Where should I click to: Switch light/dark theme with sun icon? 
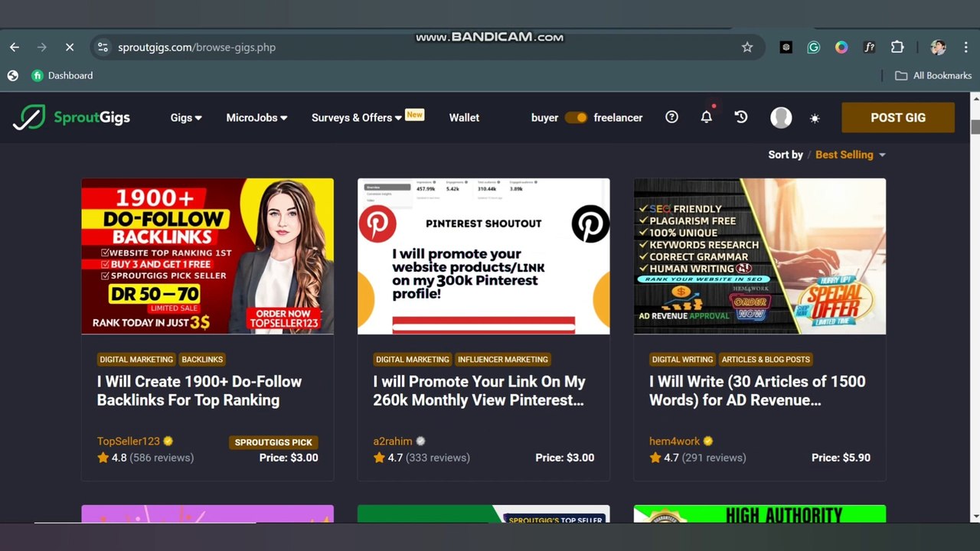[815, 118]
